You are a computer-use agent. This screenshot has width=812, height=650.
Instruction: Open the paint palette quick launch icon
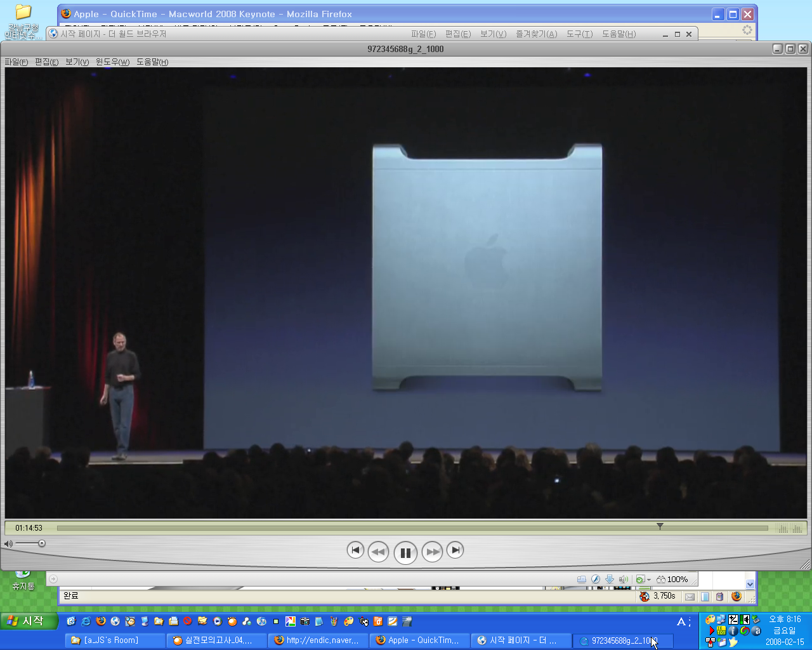pyautogui.click(x=349, y=621)
